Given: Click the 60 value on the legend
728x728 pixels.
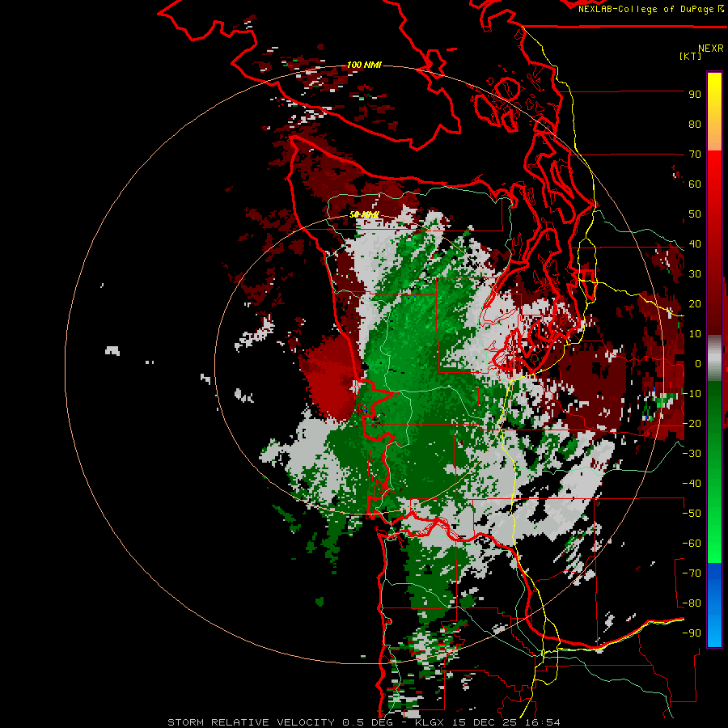Looking at the screenshot, I should [x=695, y=184].
